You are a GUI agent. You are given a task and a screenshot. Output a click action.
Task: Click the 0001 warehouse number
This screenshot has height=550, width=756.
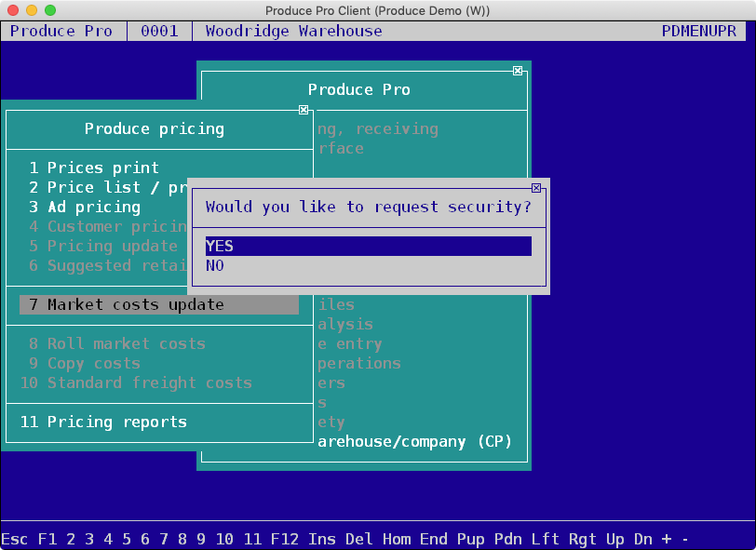click(x=159, y=31)
